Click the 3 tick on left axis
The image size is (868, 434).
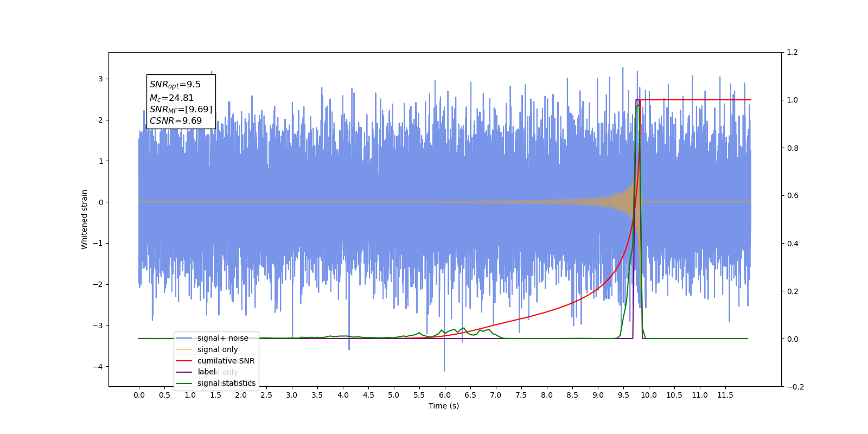100,79
